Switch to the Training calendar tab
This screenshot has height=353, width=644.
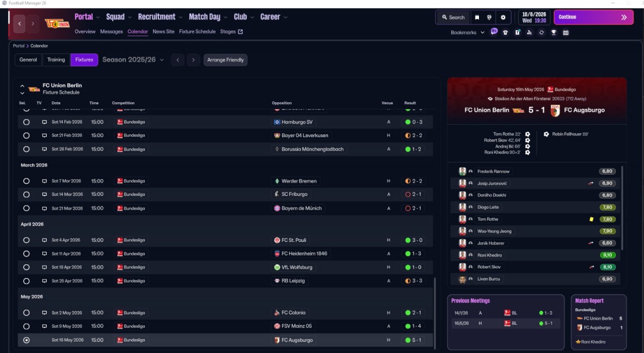click(x=56, y=60)
